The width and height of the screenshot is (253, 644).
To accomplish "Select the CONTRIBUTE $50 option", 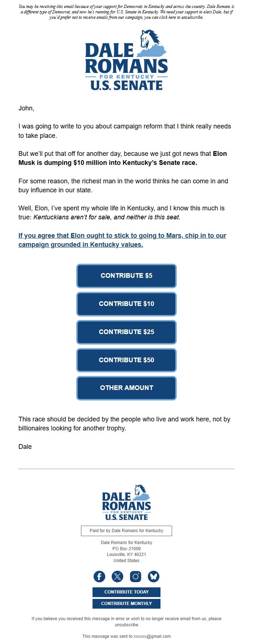I will point(126,360).
